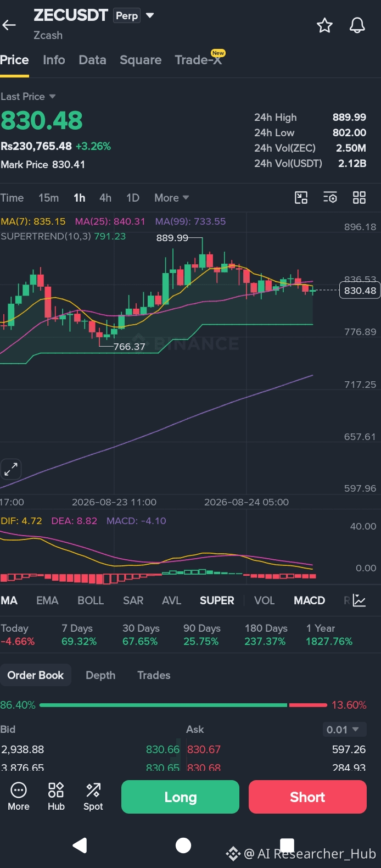Open indicator chart settings icon
The width and height of the screenshot is (381, 868).
coord(359,600)
